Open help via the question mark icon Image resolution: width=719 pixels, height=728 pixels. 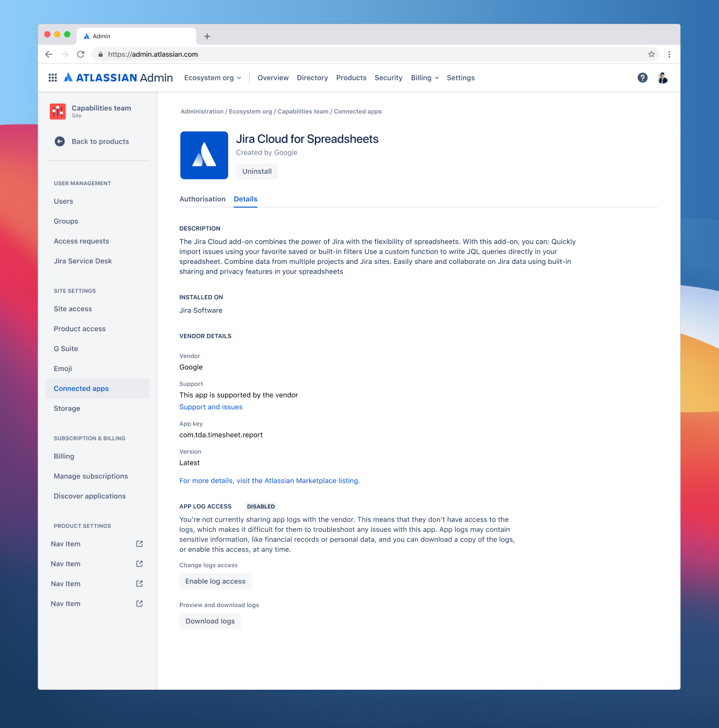643,77
